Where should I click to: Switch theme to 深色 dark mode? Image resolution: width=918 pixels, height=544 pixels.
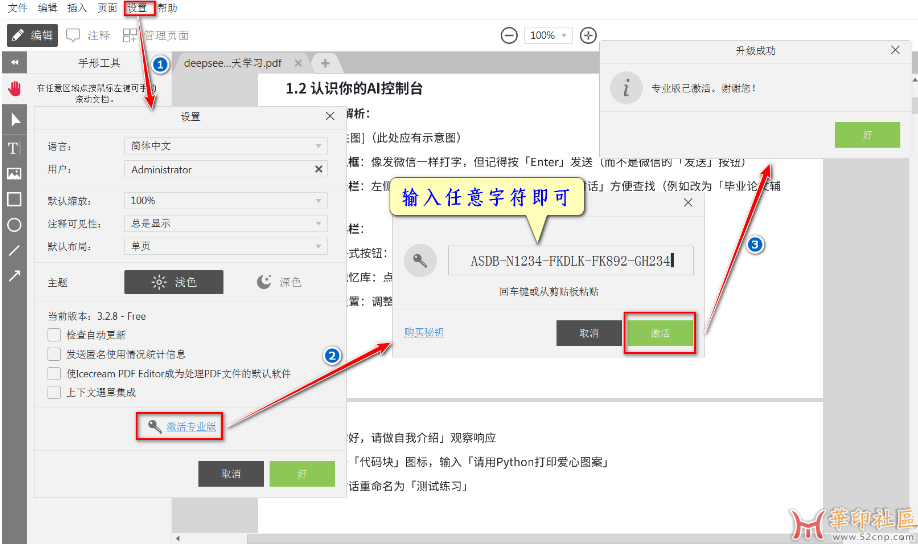click(x=279, y=282)
